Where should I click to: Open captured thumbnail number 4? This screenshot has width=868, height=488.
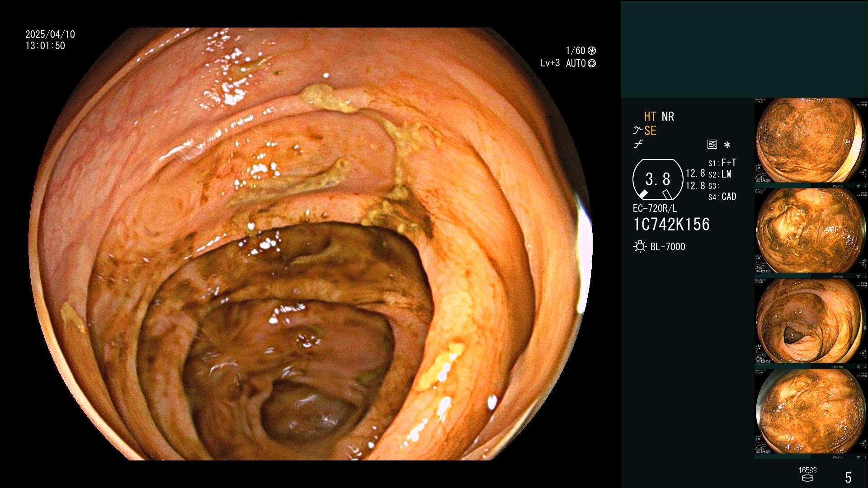[811, 143]
